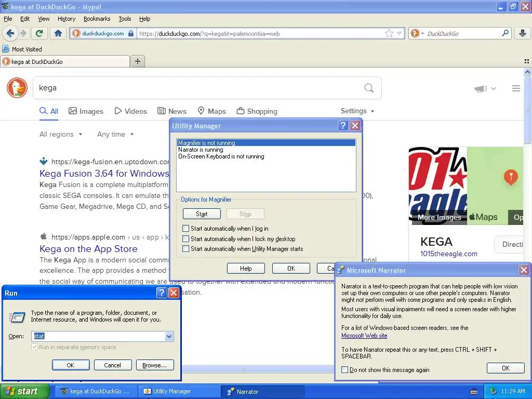Switch to the News search tab
Viewport: 532px width, 399px height.
point(171,111)
